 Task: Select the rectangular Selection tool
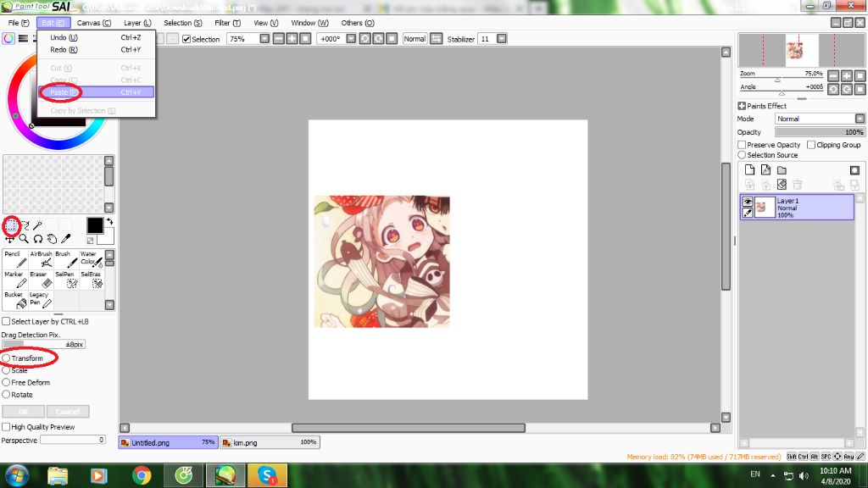(11, 225)
